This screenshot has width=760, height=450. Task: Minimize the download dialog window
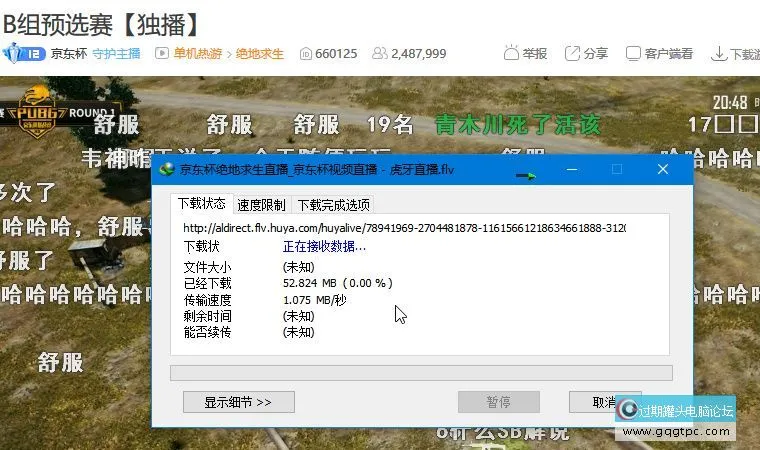[x=572, y=169]
